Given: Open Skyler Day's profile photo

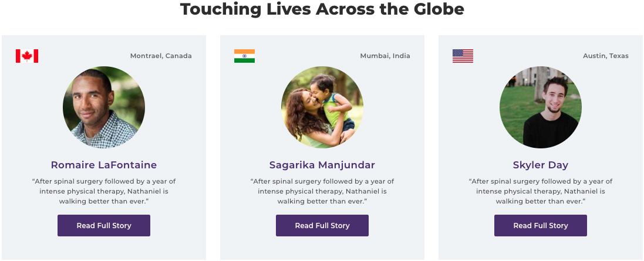Looking at the screenshot, I should 541,107.
